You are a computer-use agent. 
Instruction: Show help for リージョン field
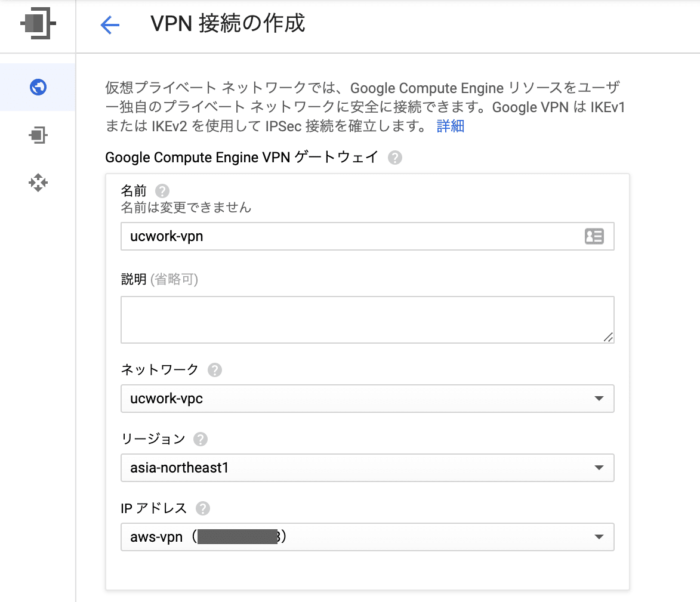[201, 439]
